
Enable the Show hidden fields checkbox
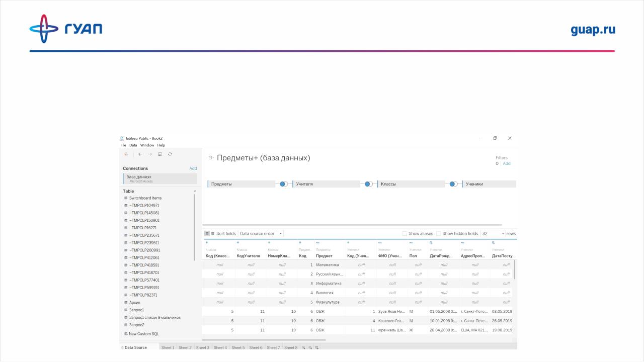point(439,234)
